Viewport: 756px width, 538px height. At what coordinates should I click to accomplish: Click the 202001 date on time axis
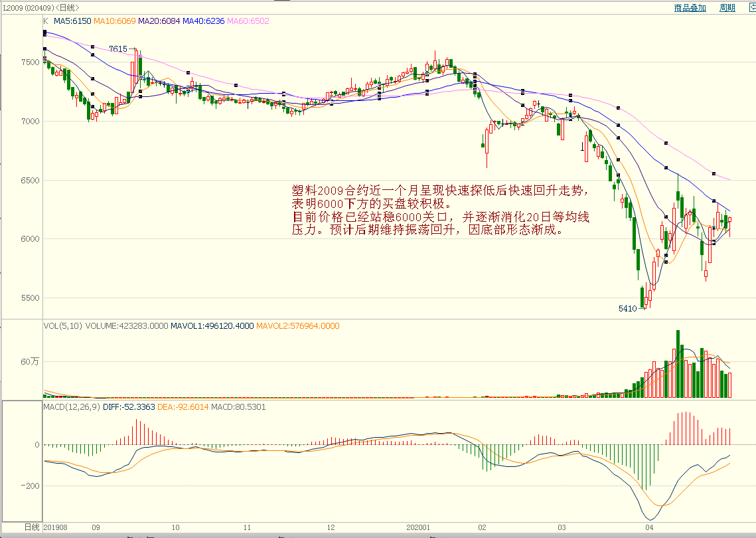click(418, 527)
